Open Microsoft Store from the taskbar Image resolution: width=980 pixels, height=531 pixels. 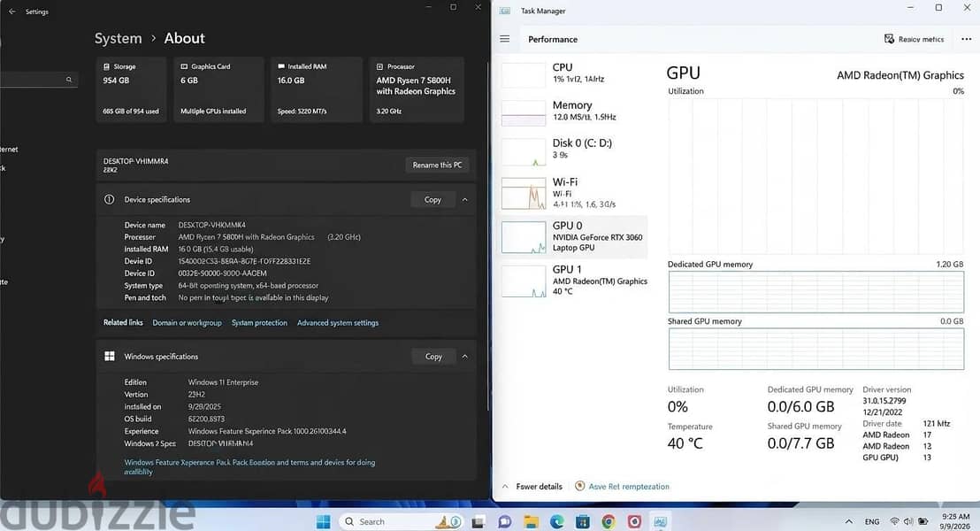pos(583,521)
